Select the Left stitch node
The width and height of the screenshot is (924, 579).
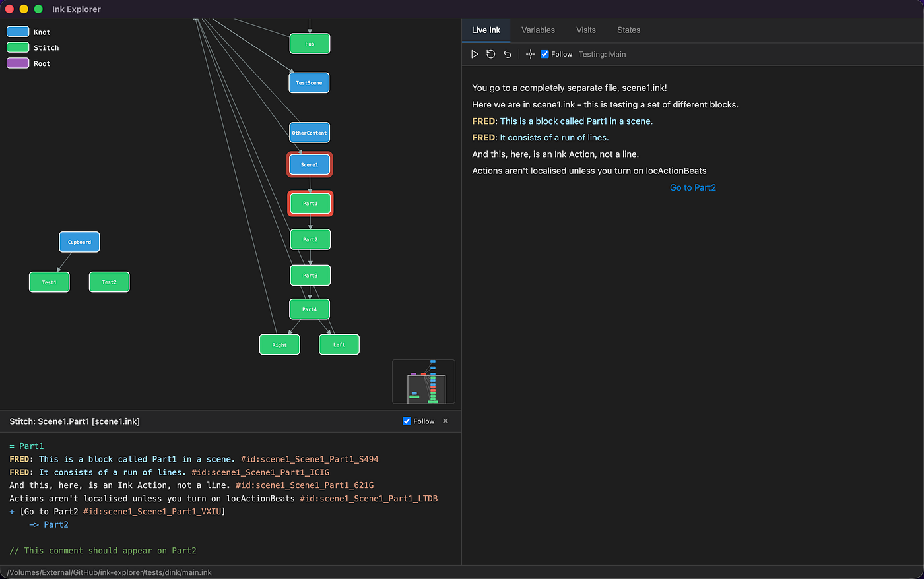pos(339,344)
